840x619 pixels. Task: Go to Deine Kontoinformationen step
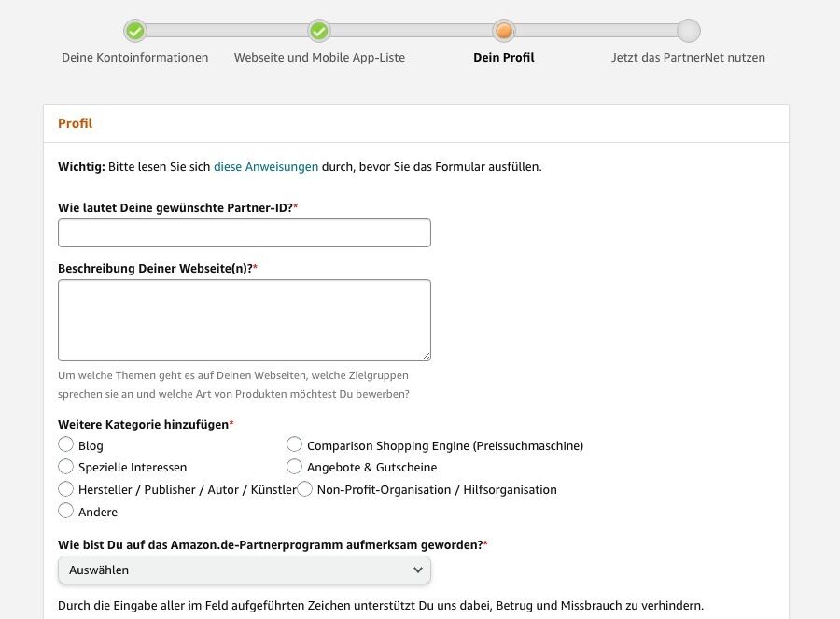(135, 58)
